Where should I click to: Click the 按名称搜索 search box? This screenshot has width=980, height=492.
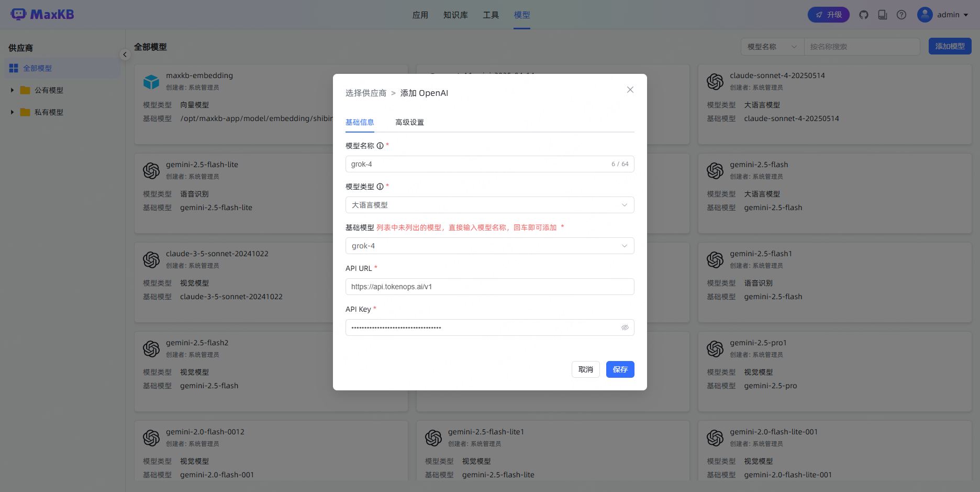pos(862,47)
